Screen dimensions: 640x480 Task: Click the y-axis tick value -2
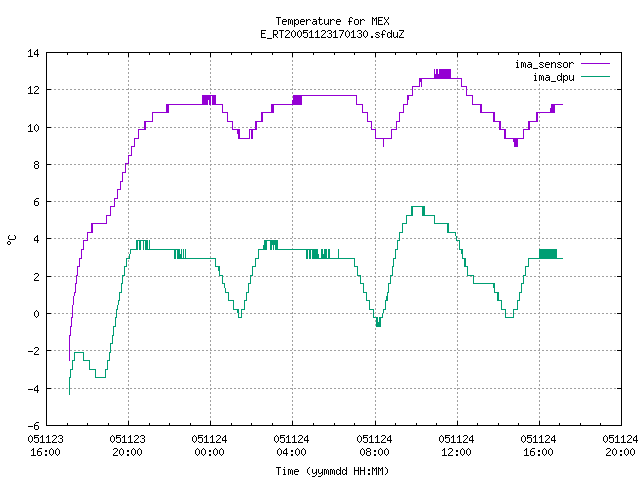pos(33,351)
